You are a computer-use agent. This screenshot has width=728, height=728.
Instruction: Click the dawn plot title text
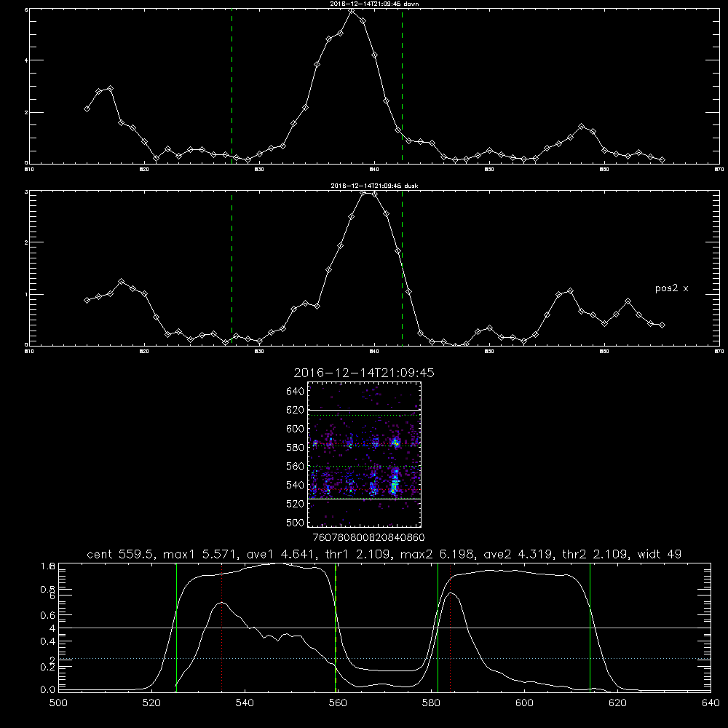[x=374, y=4]
